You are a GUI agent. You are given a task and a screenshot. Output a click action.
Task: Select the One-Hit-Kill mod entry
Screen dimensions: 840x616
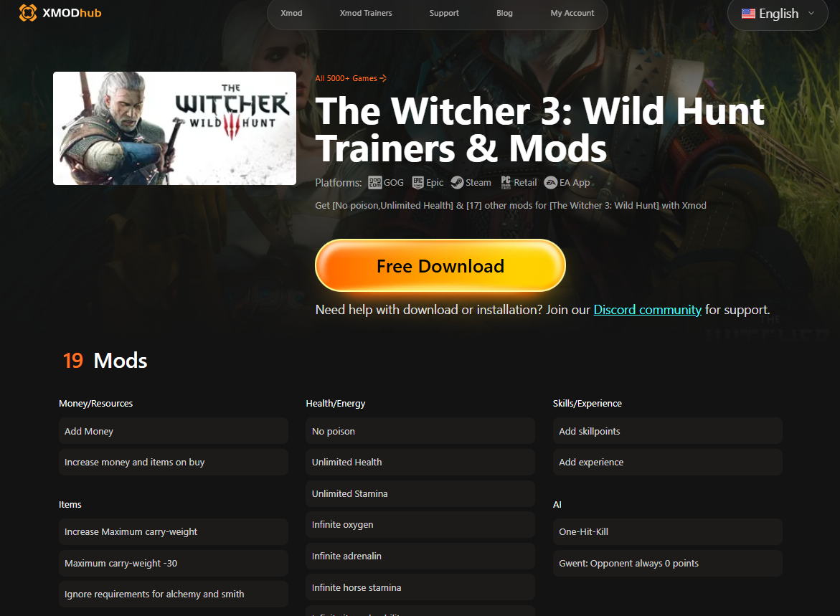pyautogui.click(x=668, y=532)
